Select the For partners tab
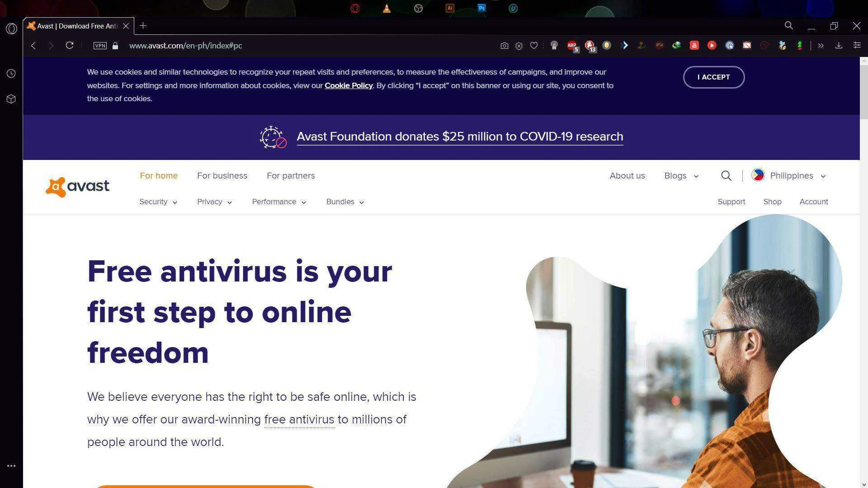868x488 pixels. tap(291, 176)
